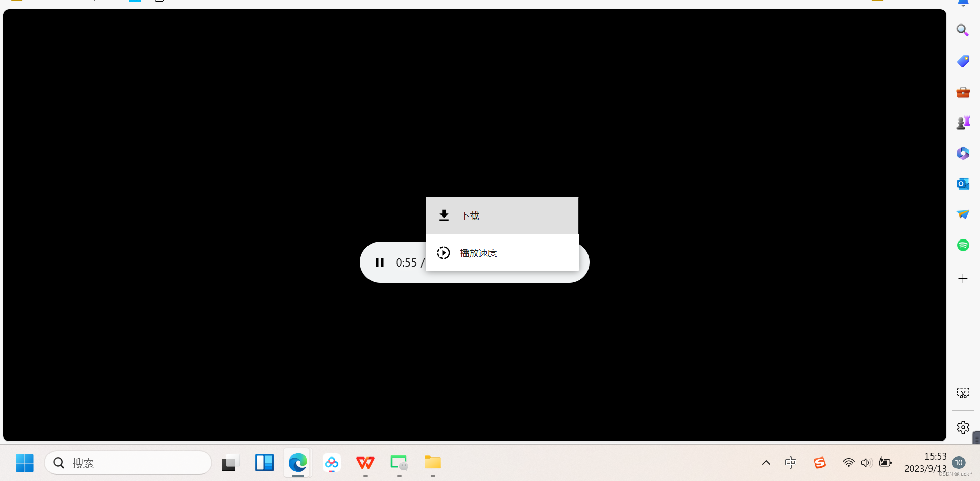Image resolution: width=980 pixels, height=481 pixels.
Task: Open the screenshot capture icon in sidebar
Action: [x=963, y=393]
